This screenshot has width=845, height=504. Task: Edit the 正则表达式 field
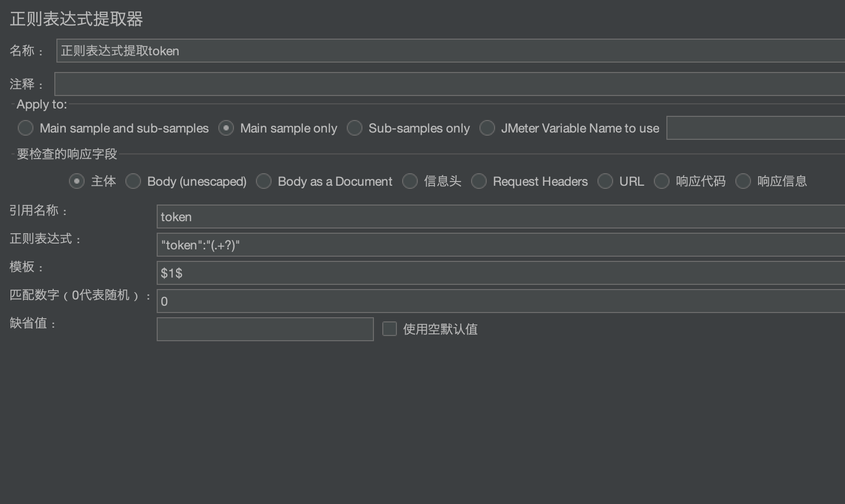tap(500, 245)
